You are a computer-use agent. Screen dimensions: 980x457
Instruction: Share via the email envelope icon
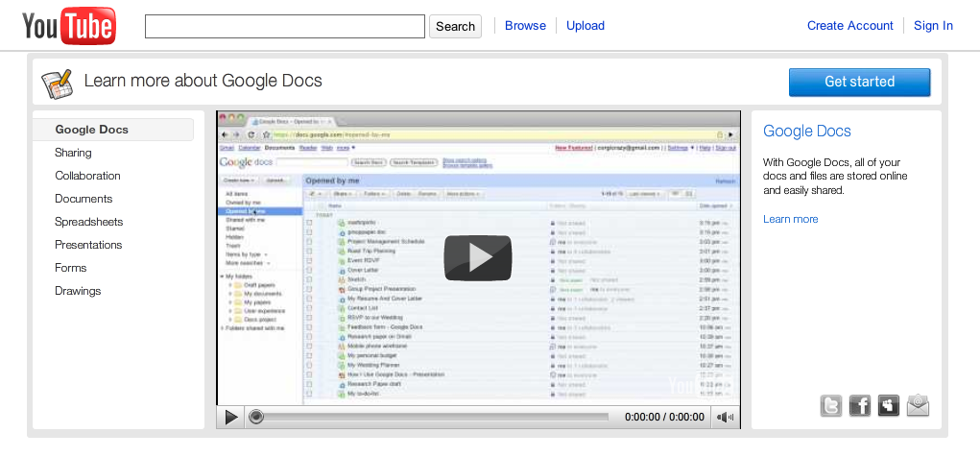(x=919, y=406)
